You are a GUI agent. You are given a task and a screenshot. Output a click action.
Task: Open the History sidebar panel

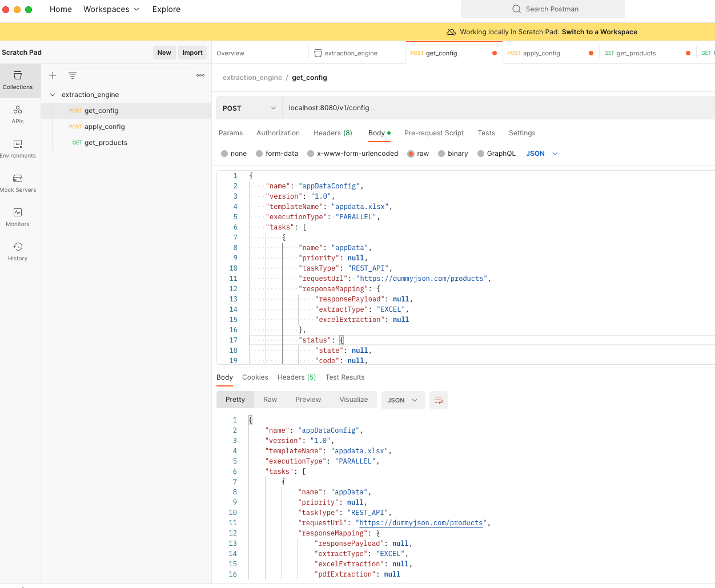coord(18,252)
